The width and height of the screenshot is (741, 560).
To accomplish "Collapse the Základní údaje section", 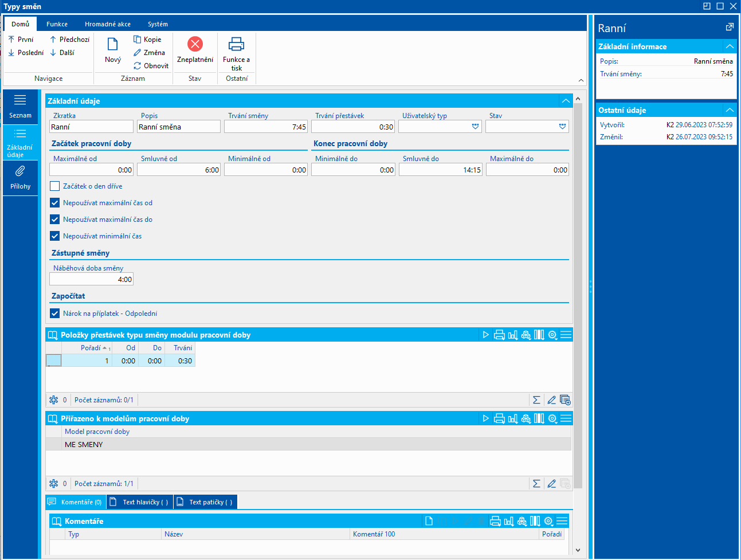I will (566, 101).
